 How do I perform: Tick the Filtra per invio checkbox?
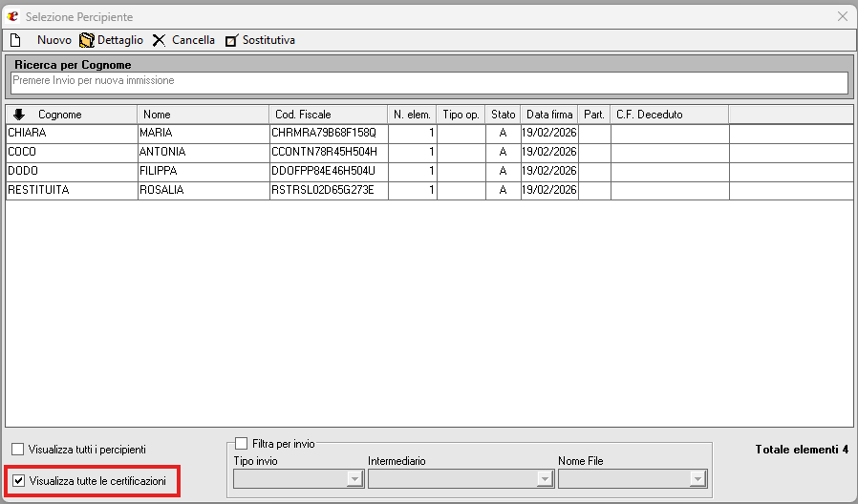click(242, 443)
